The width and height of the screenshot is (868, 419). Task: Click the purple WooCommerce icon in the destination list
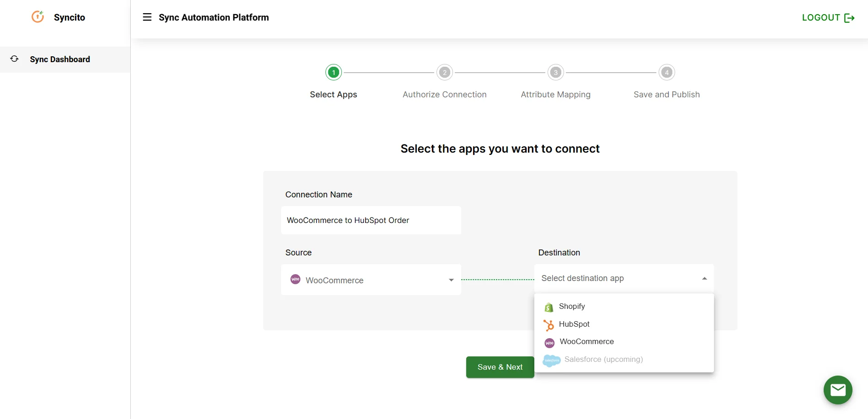[549, 342]
